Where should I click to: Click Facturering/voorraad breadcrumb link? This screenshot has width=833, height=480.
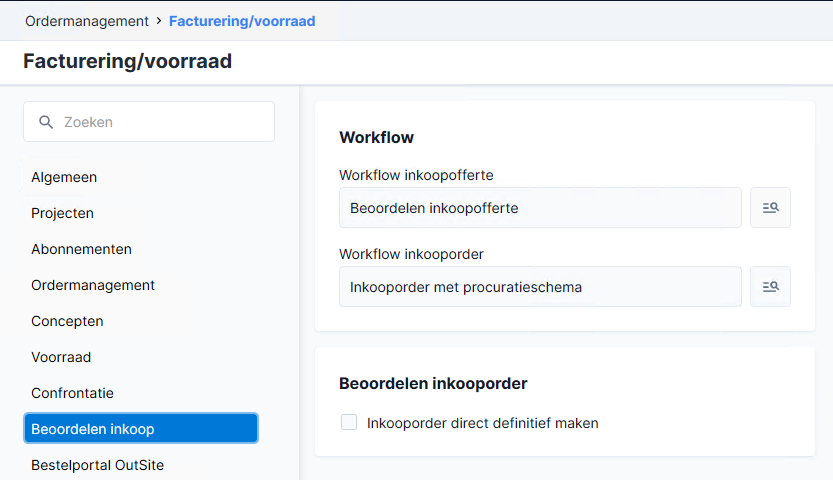point(242,21)
